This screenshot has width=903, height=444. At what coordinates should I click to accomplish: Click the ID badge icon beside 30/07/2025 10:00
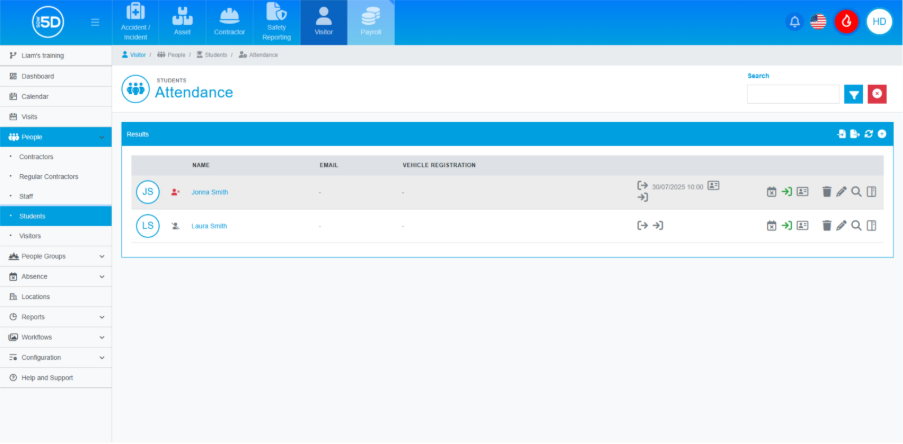(713, 185)
